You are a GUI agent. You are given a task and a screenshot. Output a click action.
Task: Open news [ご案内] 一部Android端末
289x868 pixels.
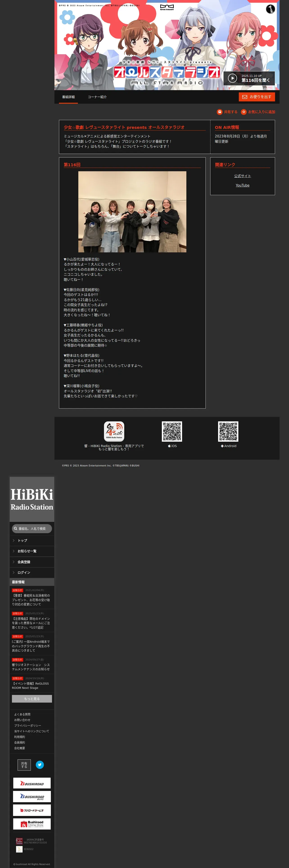coord(31,646)
